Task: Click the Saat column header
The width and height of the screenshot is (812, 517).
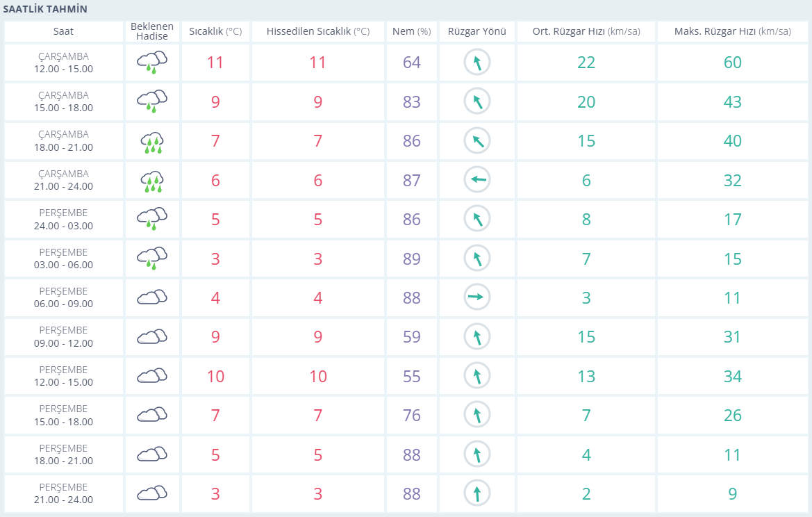Action: coord(63,31)
